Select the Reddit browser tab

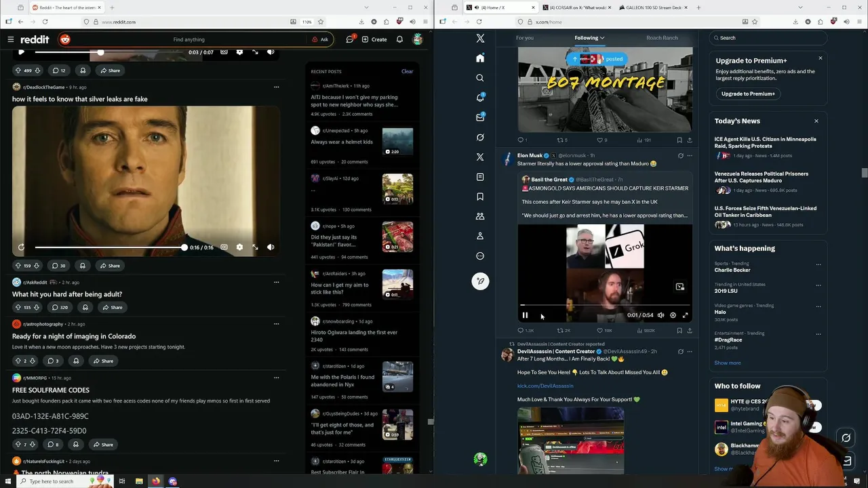point(66,7)
